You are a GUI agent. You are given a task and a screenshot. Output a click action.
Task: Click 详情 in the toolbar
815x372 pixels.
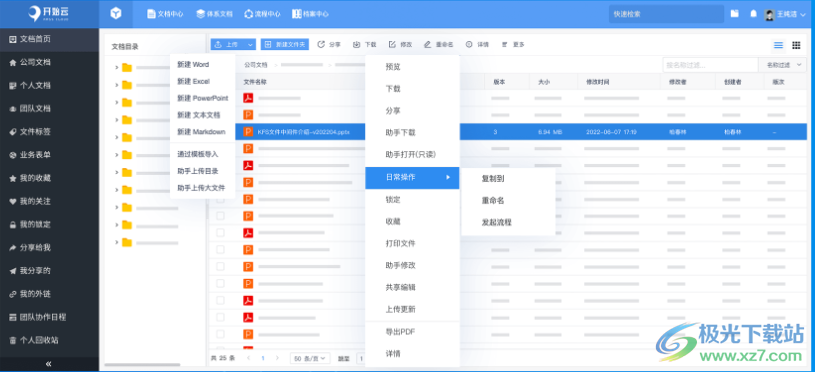point(477,45)
